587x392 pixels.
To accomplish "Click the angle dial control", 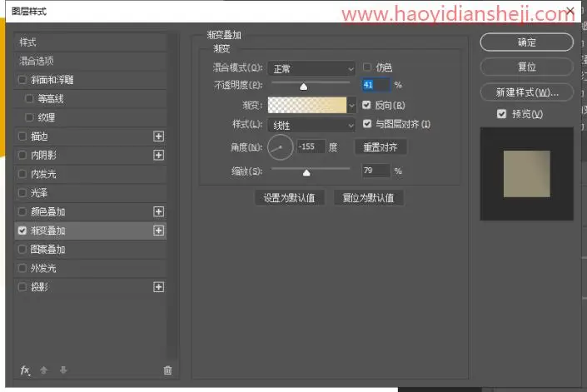I will point(281,147).
